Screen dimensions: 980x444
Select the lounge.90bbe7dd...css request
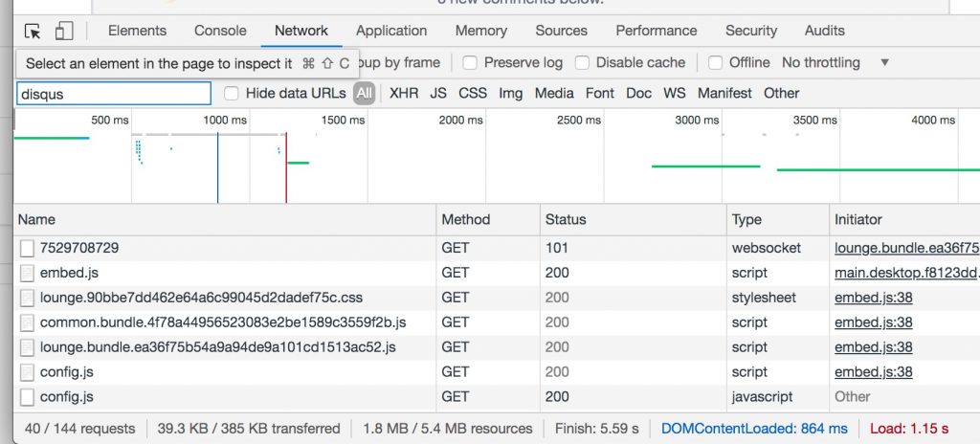(201, 298)
